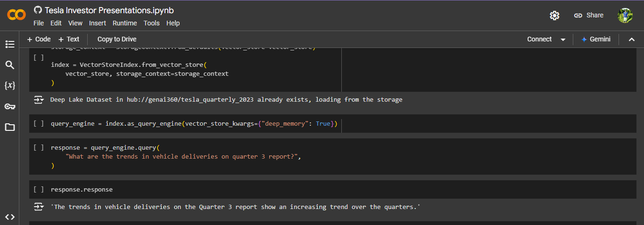This screenshot has height=225, width=644.
Task: Click the response.response code text
Action: click(82, 189)
